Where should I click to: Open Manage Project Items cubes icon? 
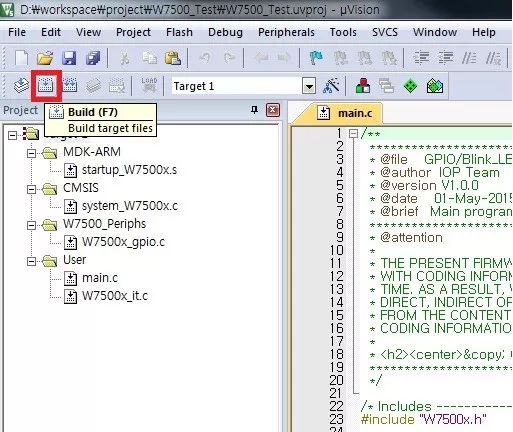[363, 86]
